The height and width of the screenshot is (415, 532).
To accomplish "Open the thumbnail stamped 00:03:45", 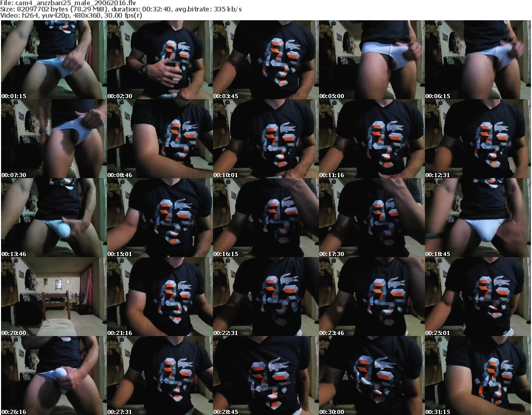I will pos(265,60).
